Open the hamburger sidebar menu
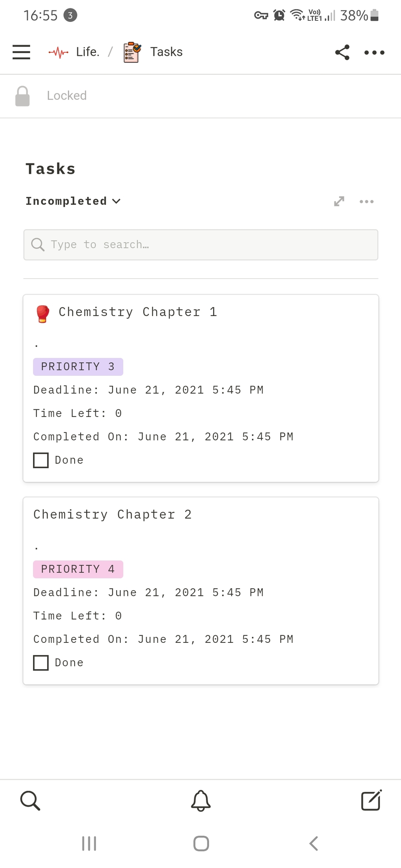 (22, 52)
